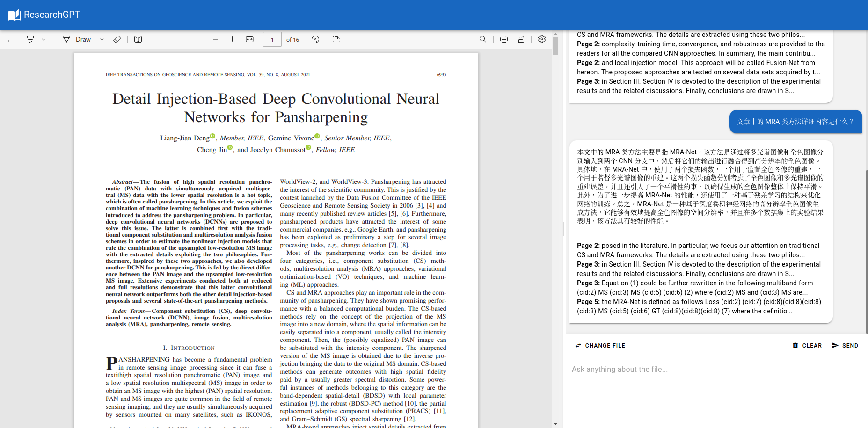Zoom out of the PDF

point(216,39)
